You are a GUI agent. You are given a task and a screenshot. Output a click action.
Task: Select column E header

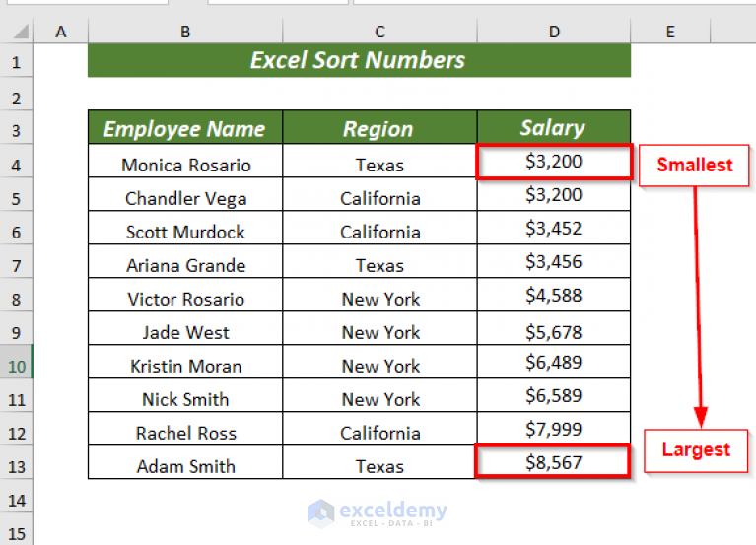click(670, 33)
